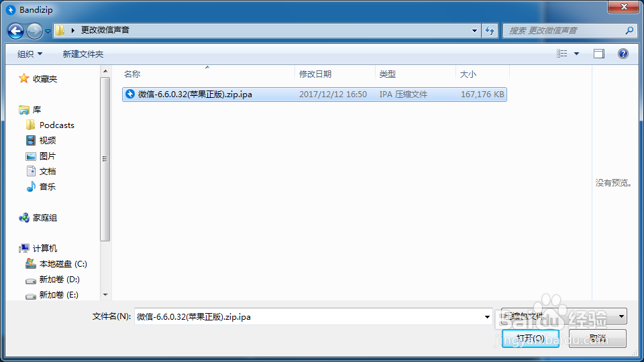Open recent locations dropdown beside Forward arrow
The image size is (644, 362).
(x=48, y=31)
